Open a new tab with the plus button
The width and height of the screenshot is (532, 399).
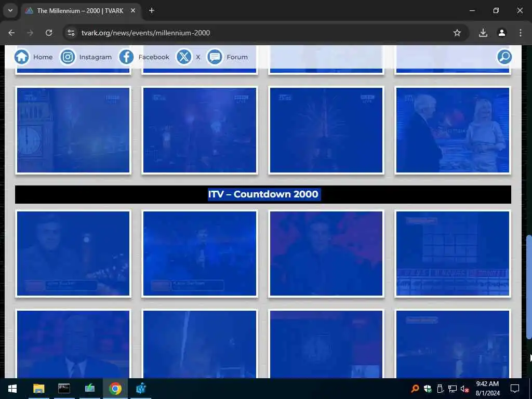coord(152,10)
